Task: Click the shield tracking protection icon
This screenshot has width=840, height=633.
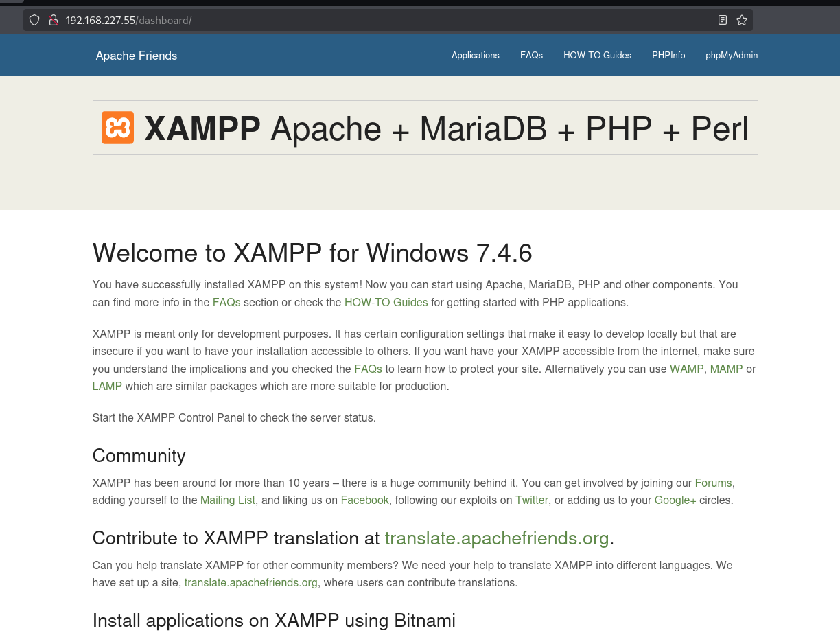Action: (34, 21)
